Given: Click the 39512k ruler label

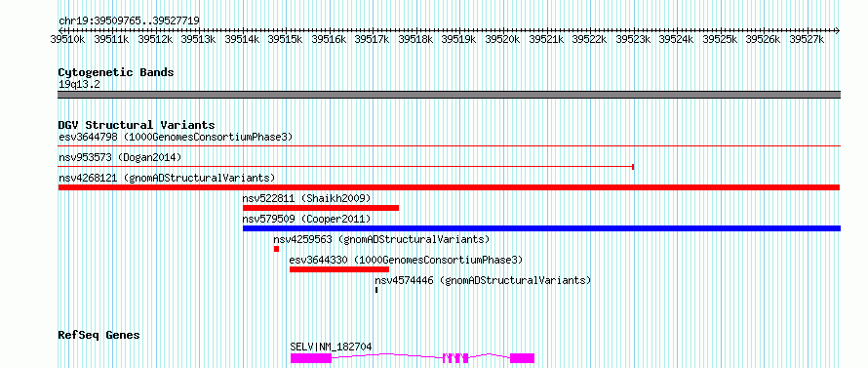Looking at the screenshot, I should tap(155, 39).
